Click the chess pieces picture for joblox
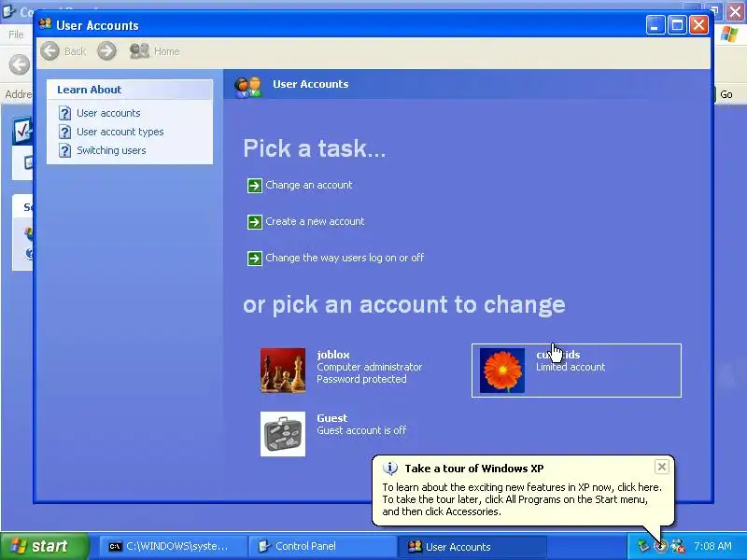747x560 pixels. [x=283, y=371]
